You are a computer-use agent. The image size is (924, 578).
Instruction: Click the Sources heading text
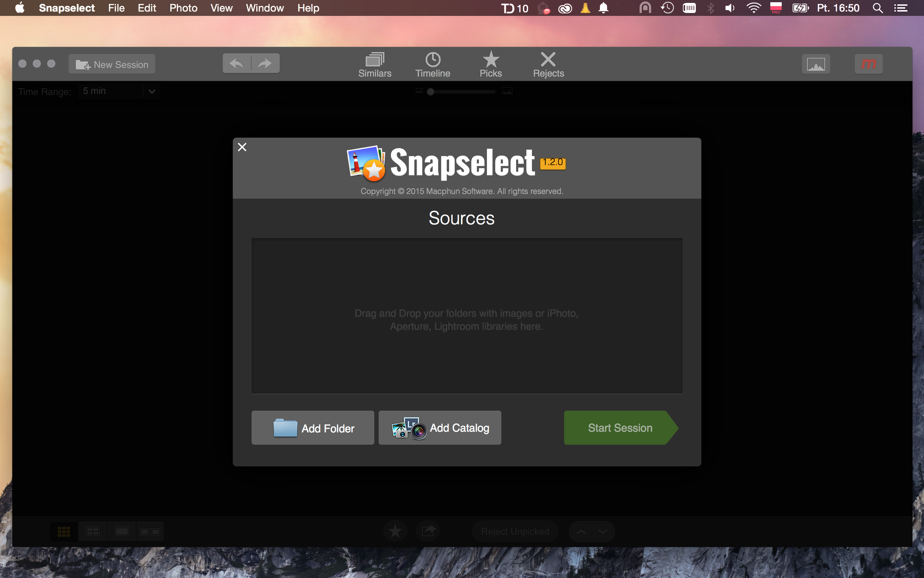pos(461,218)
